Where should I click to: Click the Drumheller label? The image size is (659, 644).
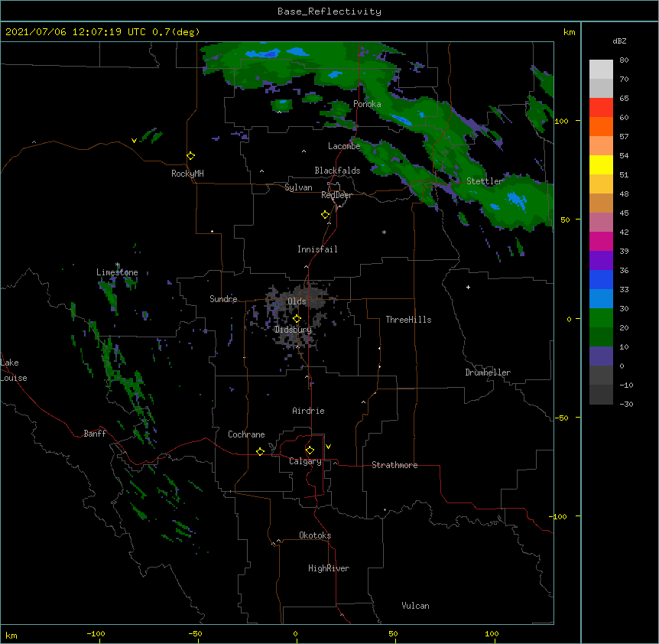tap(488, 372)
